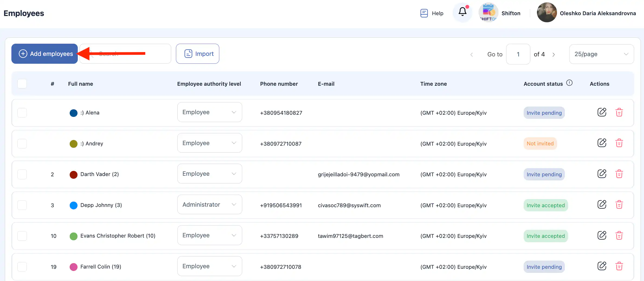Image resolution: width=644 pixels, height=281 pixels.
Task: Click the Add employees button
Action: (45, 54)
